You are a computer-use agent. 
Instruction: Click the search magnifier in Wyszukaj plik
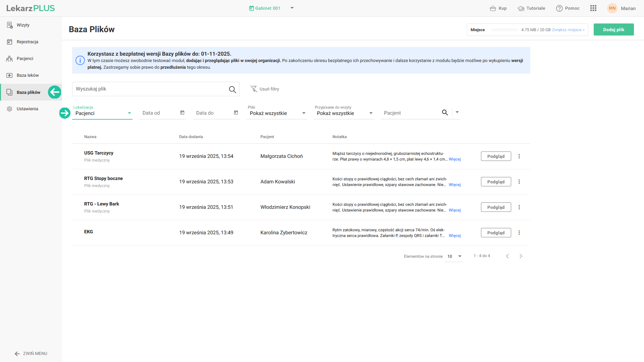tap(232, 89)
